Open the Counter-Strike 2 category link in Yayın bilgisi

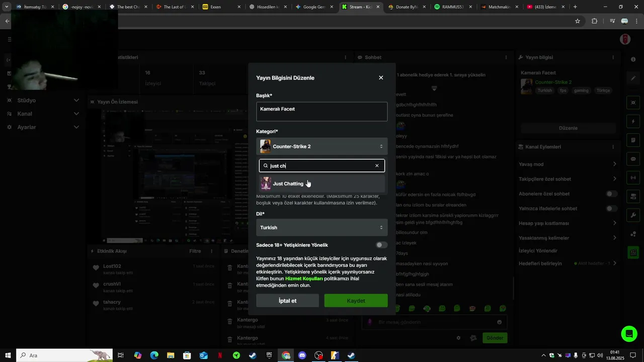tap(553, 82)
